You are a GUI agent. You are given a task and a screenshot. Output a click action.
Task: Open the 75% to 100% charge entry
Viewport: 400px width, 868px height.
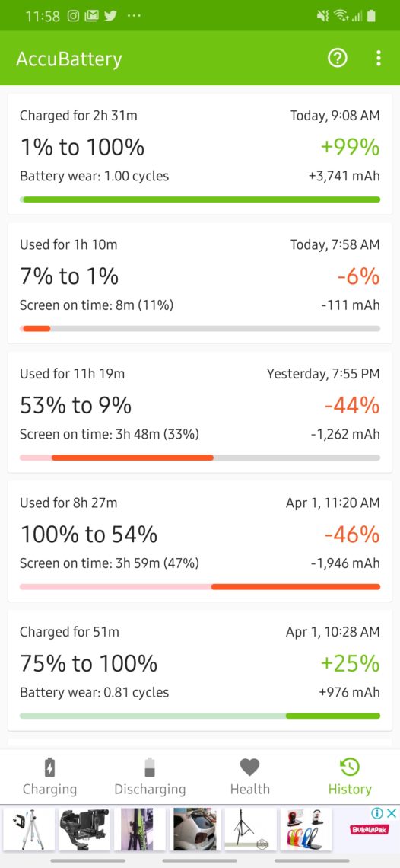click(x=200, y=670)
